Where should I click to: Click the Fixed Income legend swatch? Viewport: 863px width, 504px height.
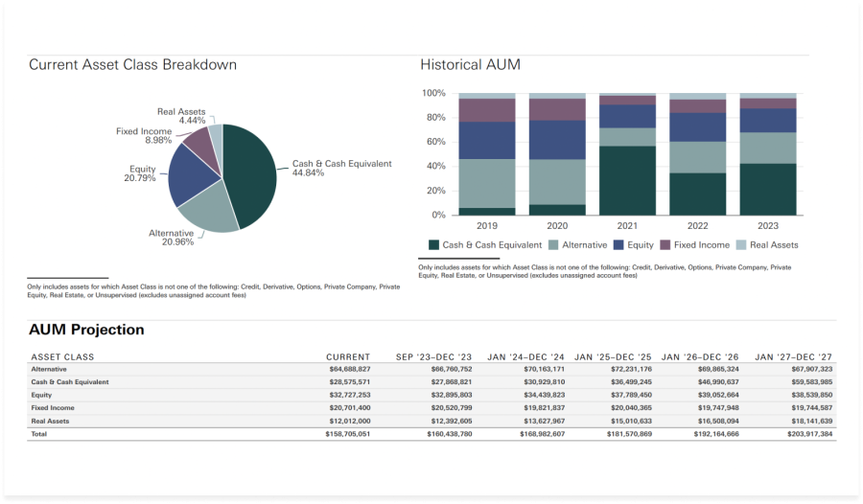coord(665,245)
